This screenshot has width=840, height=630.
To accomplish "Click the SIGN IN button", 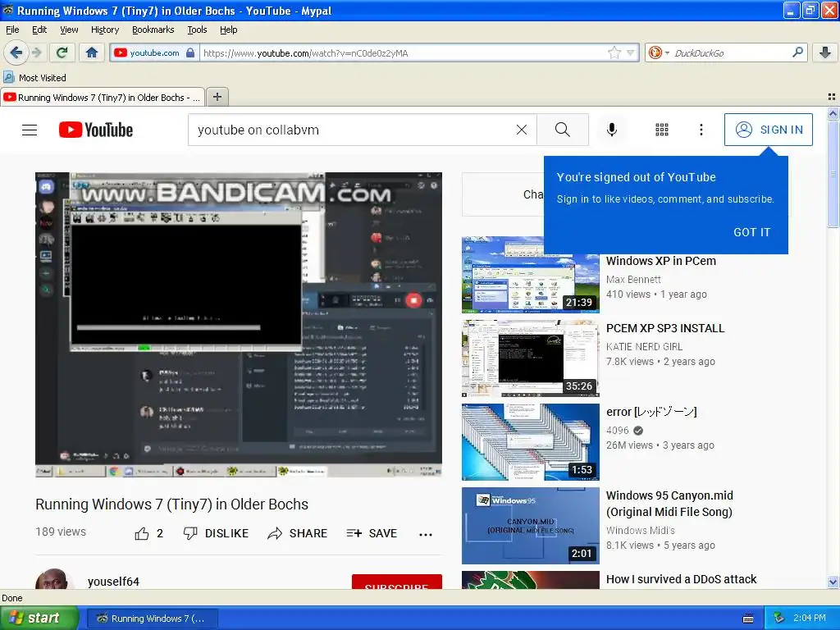I will 768,130.
